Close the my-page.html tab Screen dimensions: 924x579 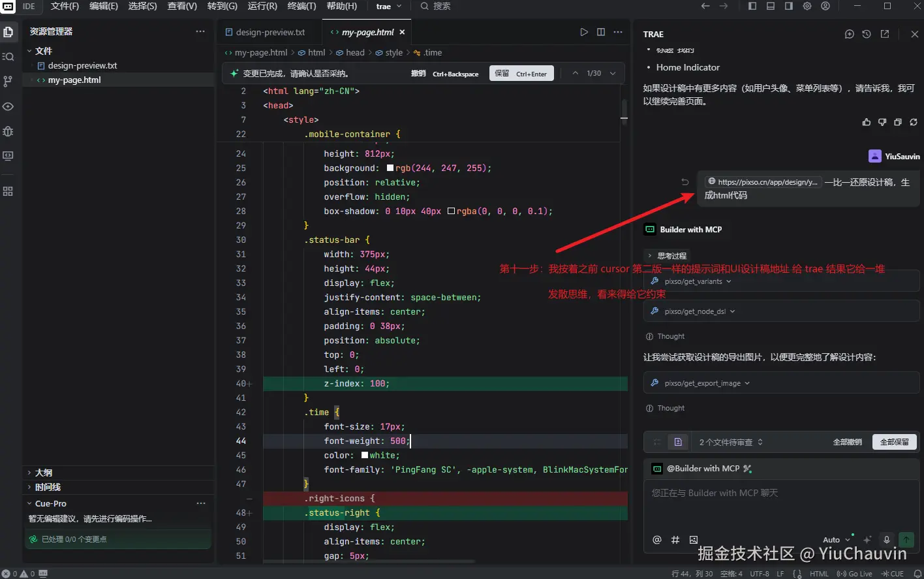pos(402,32)
